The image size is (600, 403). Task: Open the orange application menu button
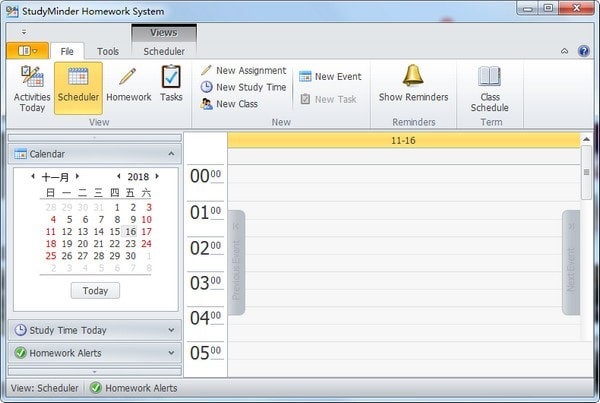coord(28,51)
